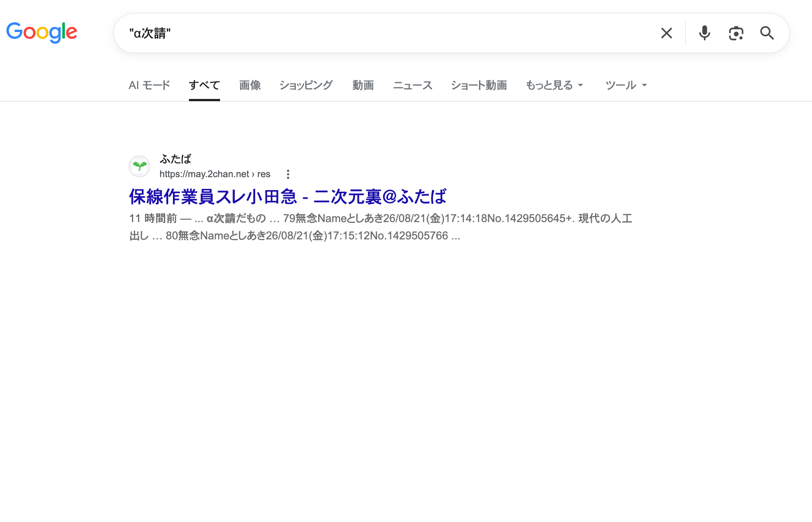Screen dimensions: 812x522
Task: Switch to ニュース tab
Action: (412, 85)
